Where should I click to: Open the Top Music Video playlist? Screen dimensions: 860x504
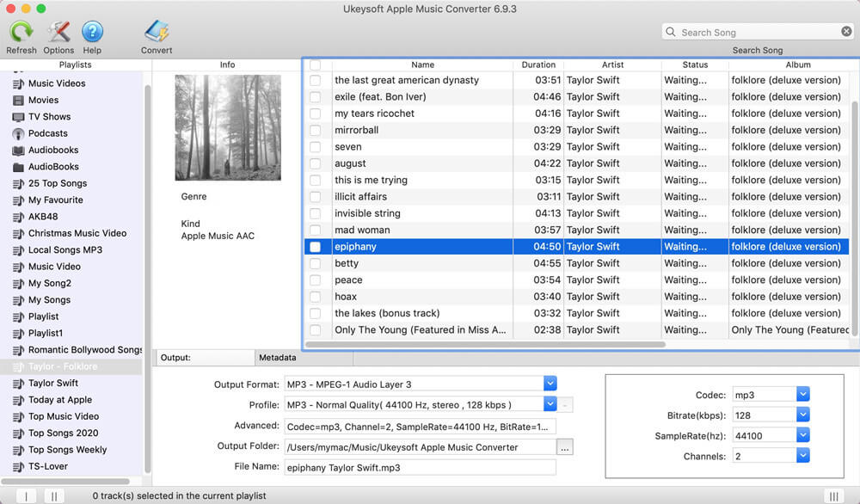click(x=64, y=416)
